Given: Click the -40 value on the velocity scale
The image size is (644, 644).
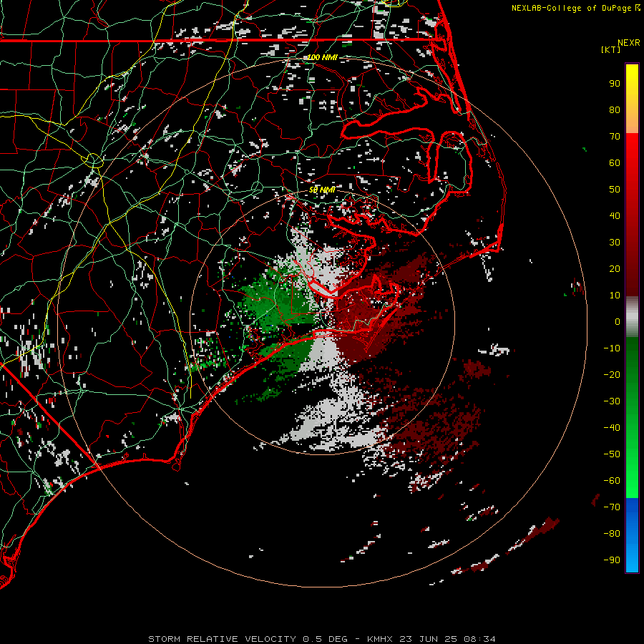Looking at the screenshot, I should click(612, 428).
